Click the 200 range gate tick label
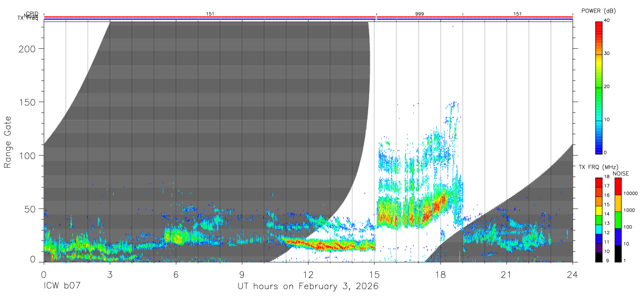The image size is (644, 297). (x=27, y=49)
